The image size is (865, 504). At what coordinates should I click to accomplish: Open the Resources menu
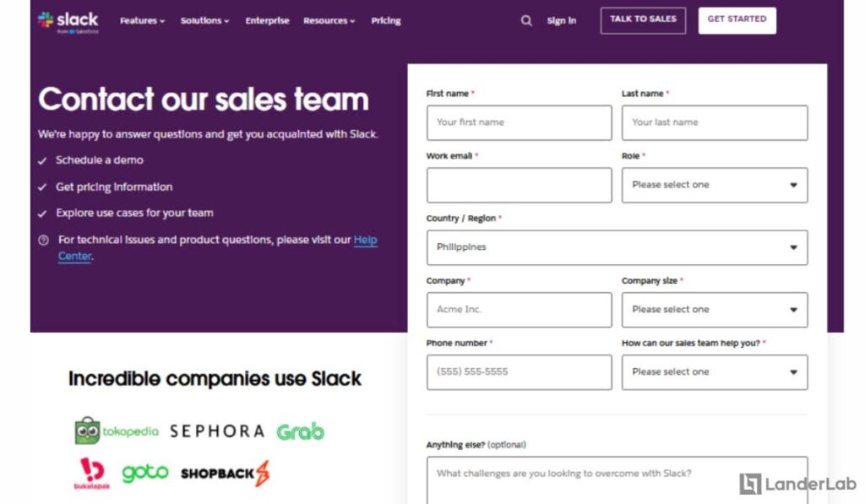329,20
